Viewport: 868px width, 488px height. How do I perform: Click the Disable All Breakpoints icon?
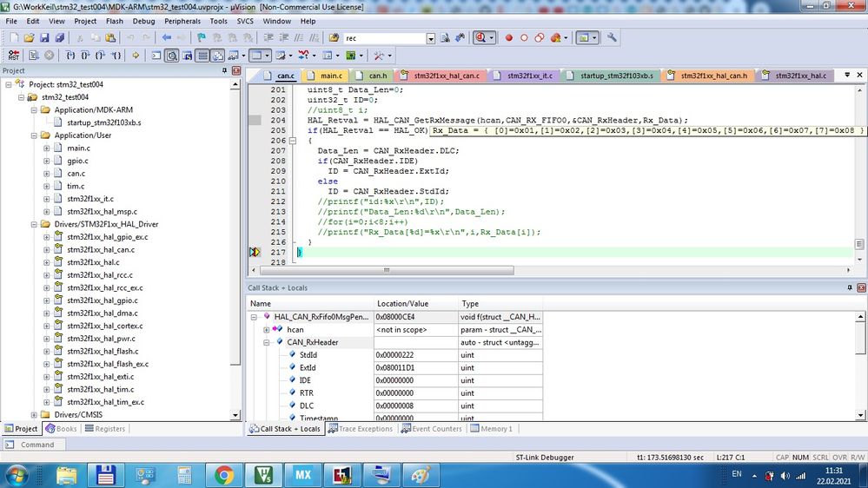pos(540,37)
